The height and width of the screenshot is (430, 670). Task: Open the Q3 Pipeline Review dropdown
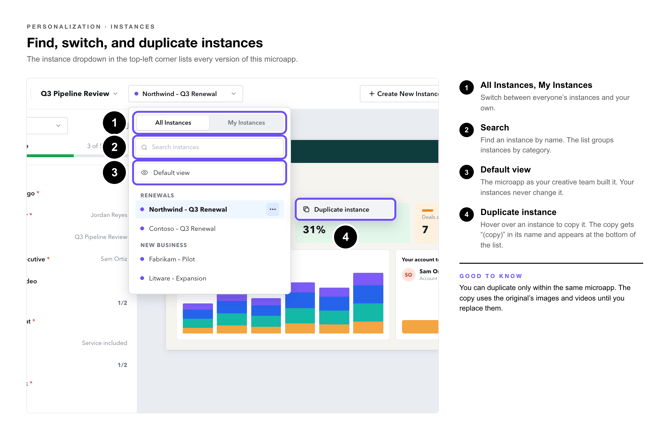(x=79, y=94)
